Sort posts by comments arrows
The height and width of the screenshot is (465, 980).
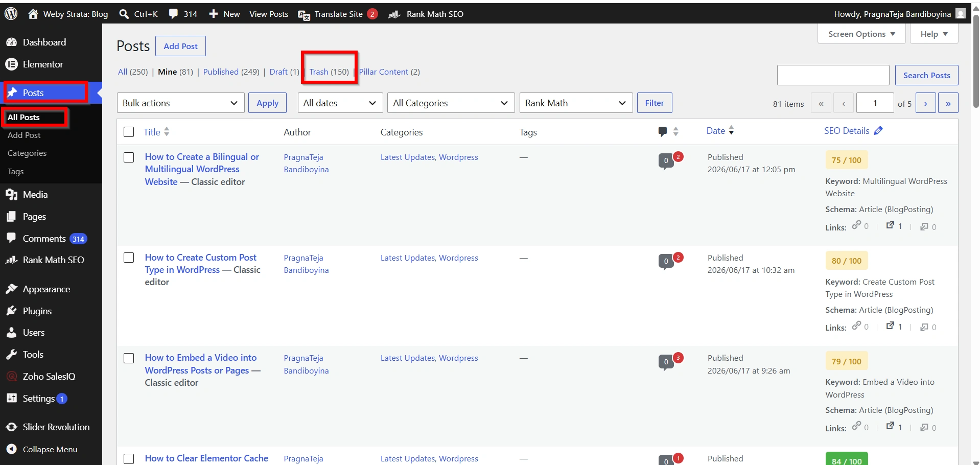point(675,131)
